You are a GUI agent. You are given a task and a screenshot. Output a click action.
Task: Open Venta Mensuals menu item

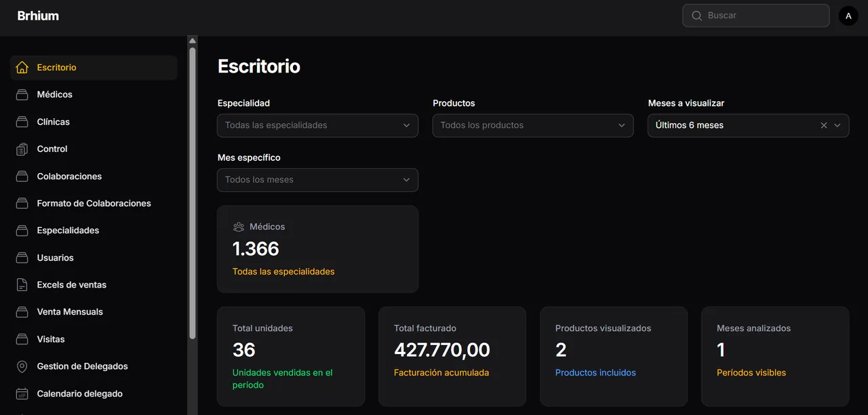[x=94, y=312]
